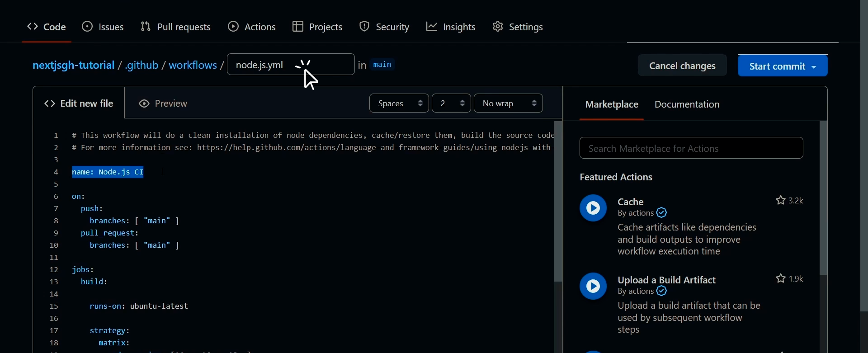View the Insights tab
The image size is (868, 353).
point(451,27)
